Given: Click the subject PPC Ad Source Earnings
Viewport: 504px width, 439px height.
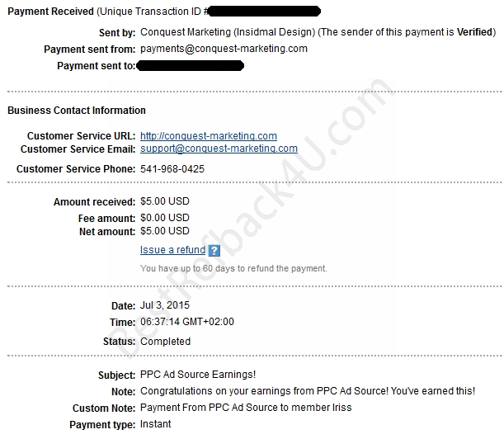Looking at the screenshot, I should pos(198,375).
